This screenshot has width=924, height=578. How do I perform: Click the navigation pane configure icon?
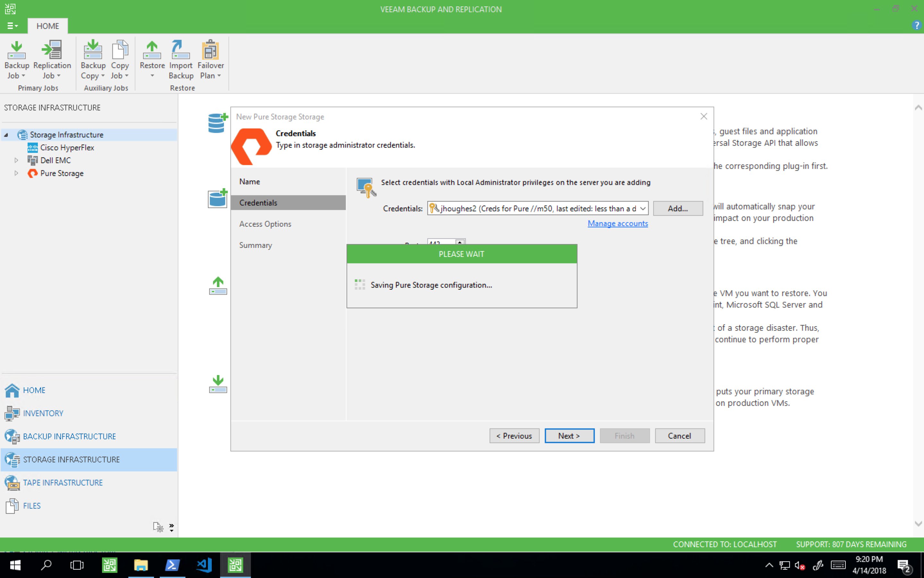tap(158, 527)
